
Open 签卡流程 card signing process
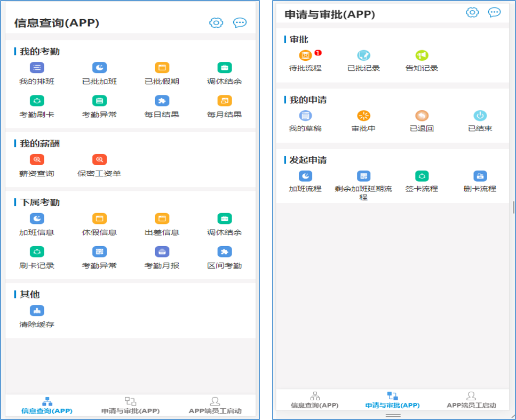click(422, 176)
